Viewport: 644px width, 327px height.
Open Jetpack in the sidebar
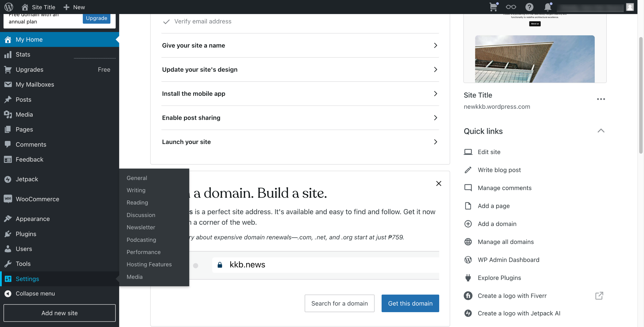[27, 179]
